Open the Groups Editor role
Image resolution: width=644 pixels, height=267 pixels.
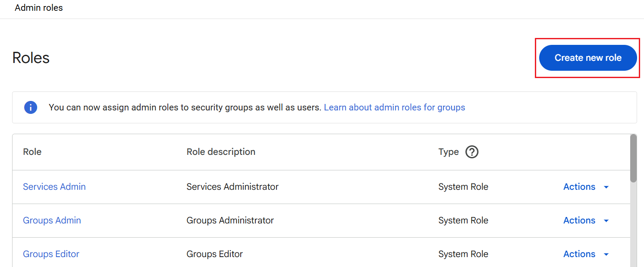click(x=51, y=254)
